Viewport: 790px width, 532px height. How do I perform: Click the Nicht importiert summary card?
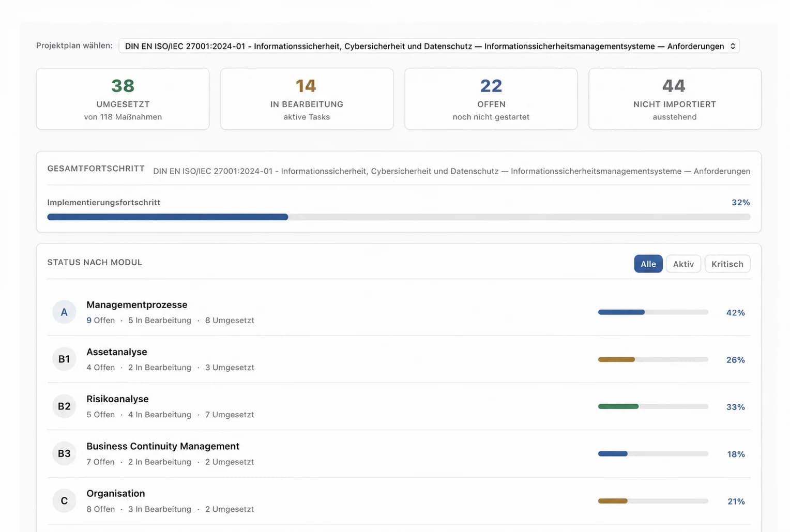[675, 99]
